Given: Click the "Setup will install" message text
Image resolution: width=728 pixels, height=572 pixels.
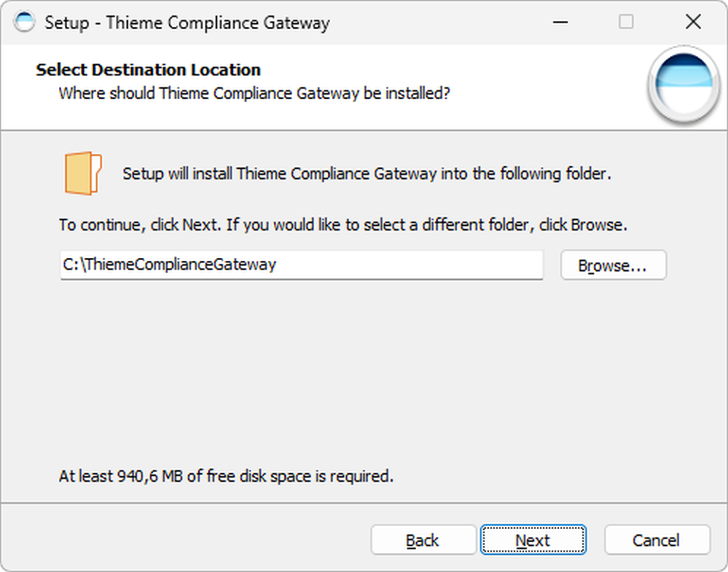Looking at the screenshot, I should click(367, 174).
